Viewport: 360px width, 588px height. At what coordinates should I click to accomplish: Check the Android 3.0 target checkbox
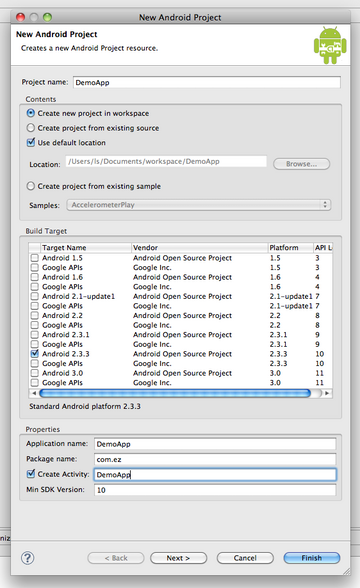click(34, 373)
